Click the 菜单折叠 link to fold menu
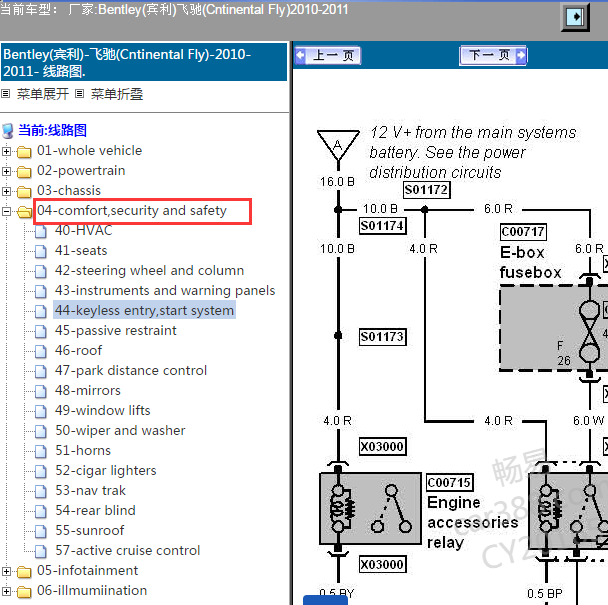This screenshot has height=605, width=608. (x=117, y=94)
